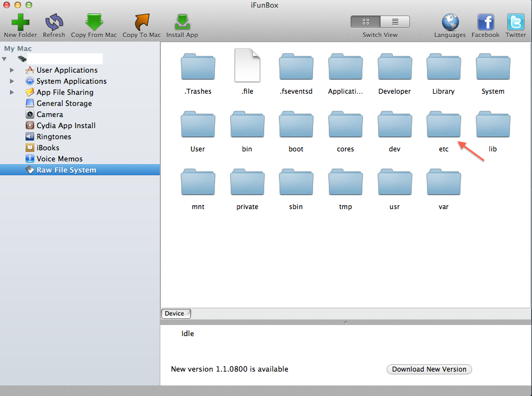Image resolution: width=532 pixels, height=396 pixels.
Task: Refresh the file listing
Action: click(x=54, y=22)
